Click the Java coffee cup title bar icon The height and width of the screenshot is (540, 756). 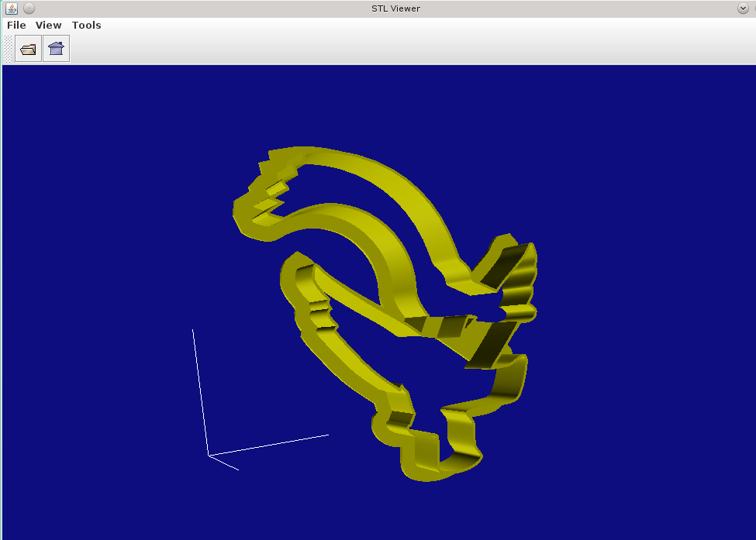(11, 8)
